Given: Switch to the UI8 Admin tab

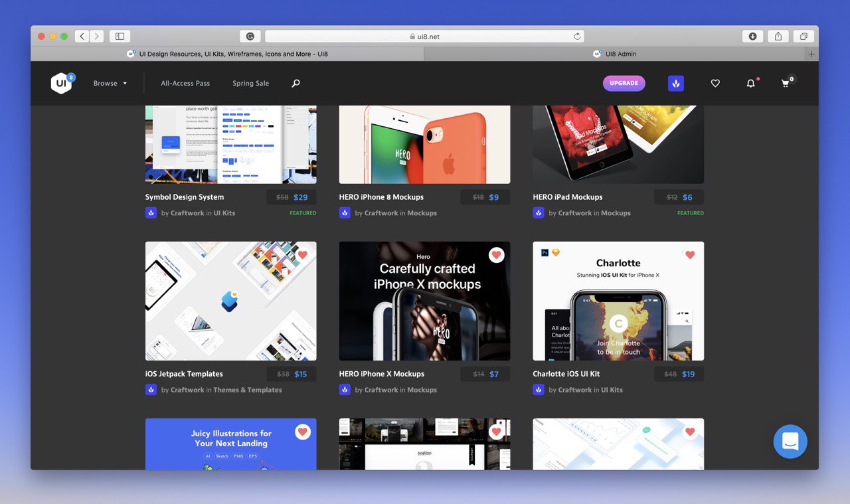Looking at the screenshot, I should coord(614,54).
